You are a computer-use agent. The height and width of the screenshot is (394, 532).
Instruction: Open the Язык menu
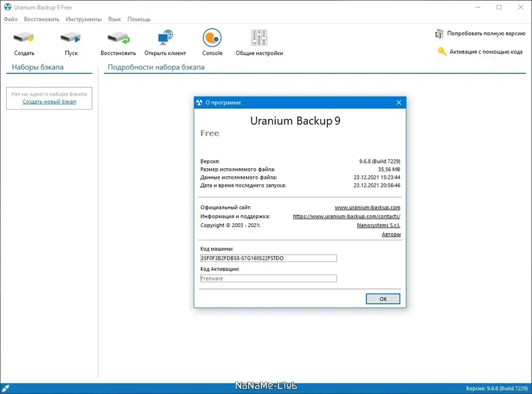(114, 19)
